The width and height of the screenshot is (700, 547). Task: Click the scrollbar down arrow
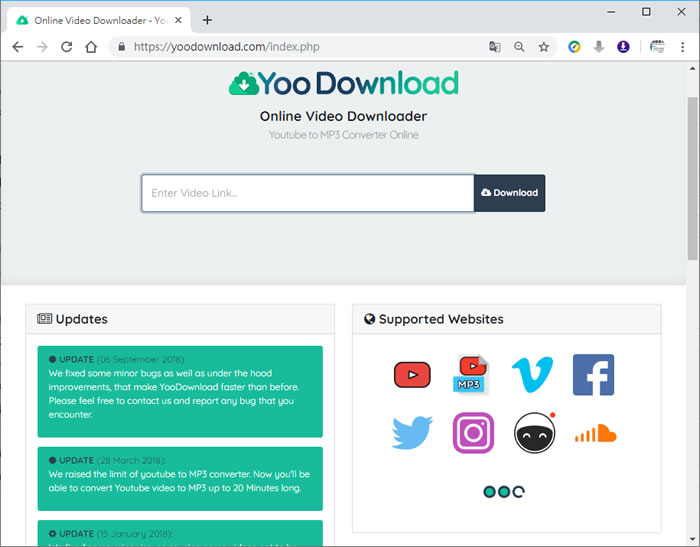click(x=692, y=539)
